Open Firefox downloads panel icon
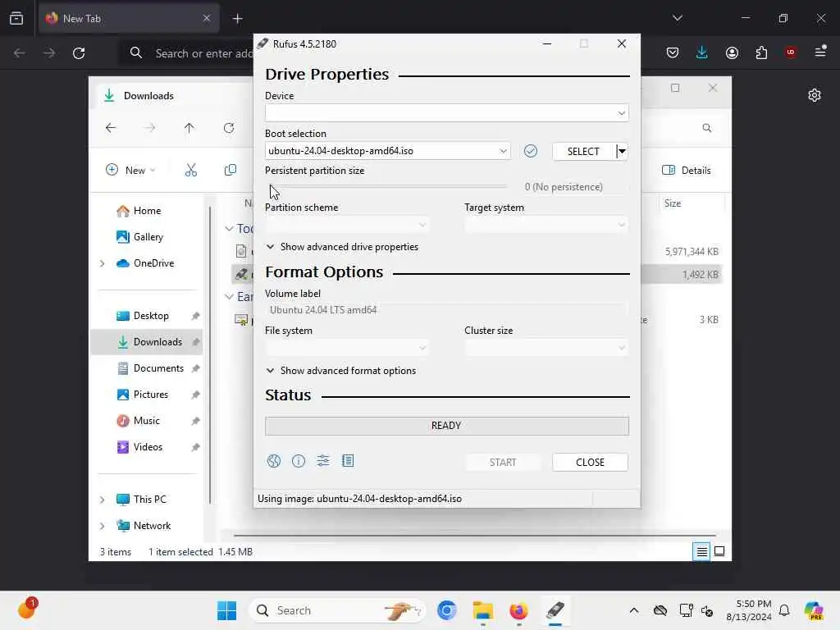Screen dimensions: 840x630 click(x=702, y=52)
